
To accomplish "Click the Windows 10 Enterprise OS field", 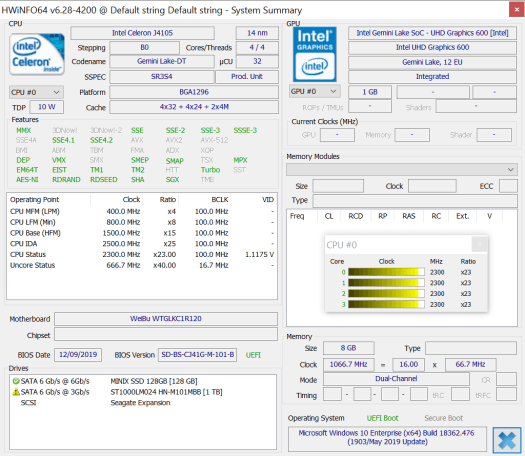I will click(387, 438).
